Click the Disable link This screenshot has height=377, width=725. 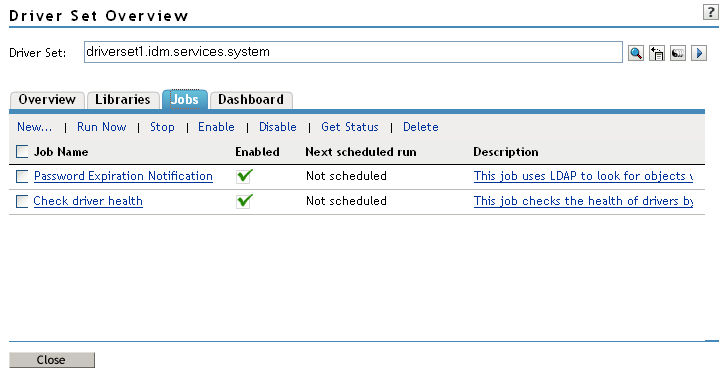278,127
